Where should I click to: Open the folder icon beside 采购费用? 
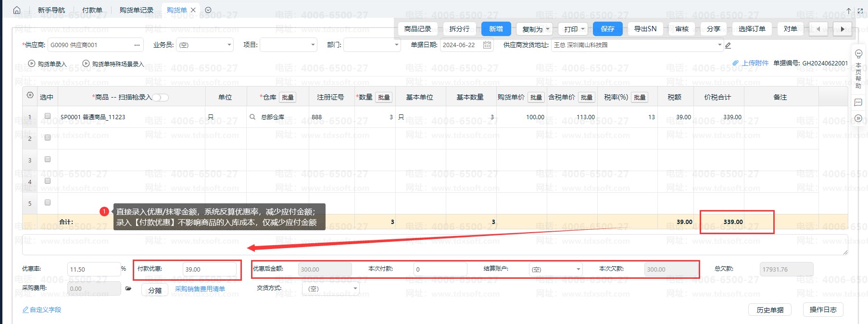[128, 289]
